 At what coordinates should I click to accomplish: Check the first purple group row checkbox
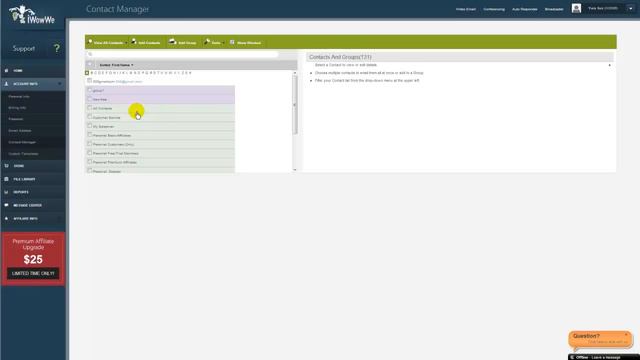click(89, 90)
